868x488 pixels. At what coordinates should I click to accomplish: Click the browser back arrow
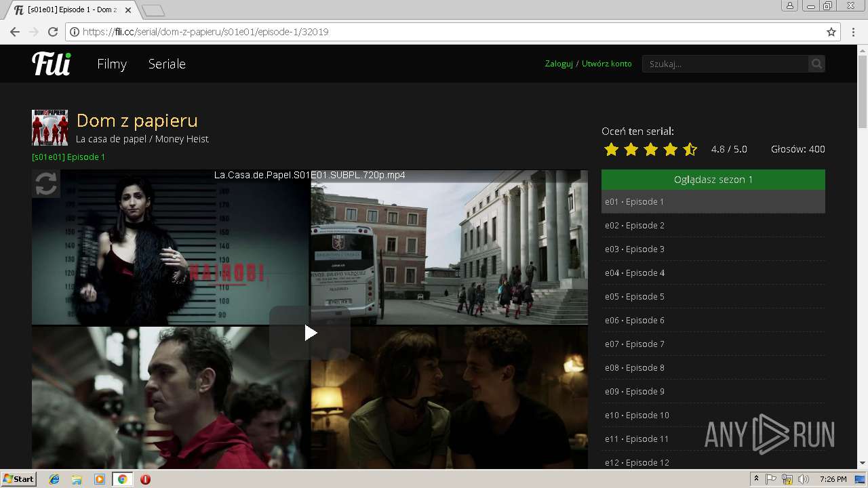14,32
